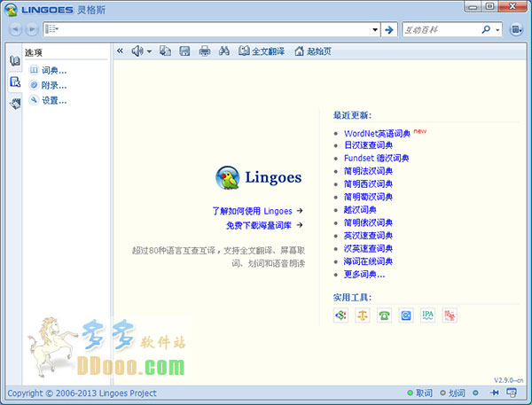Open the red Chinese conversion tool icon
The width and height of the screenshot is (532, 405).
(450, 315)
